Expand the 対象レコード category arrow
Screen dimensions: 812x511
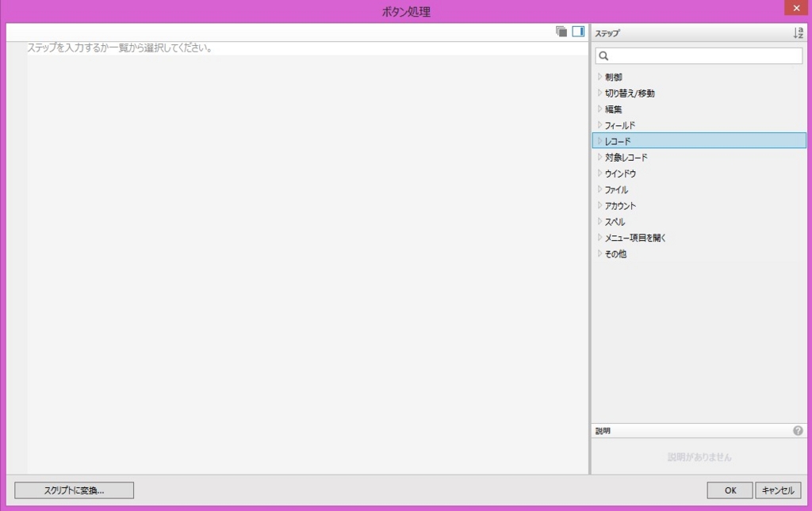(599, 157)
